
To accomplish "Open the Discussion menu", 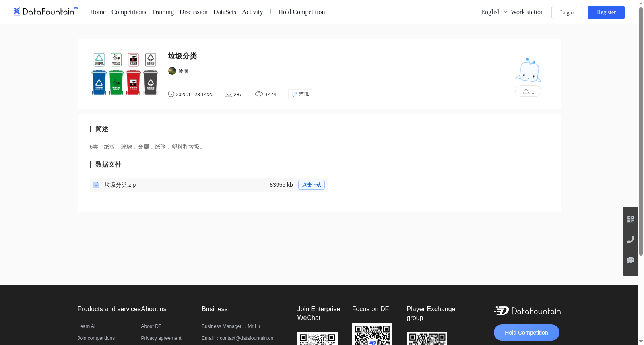I will [194, 12].
